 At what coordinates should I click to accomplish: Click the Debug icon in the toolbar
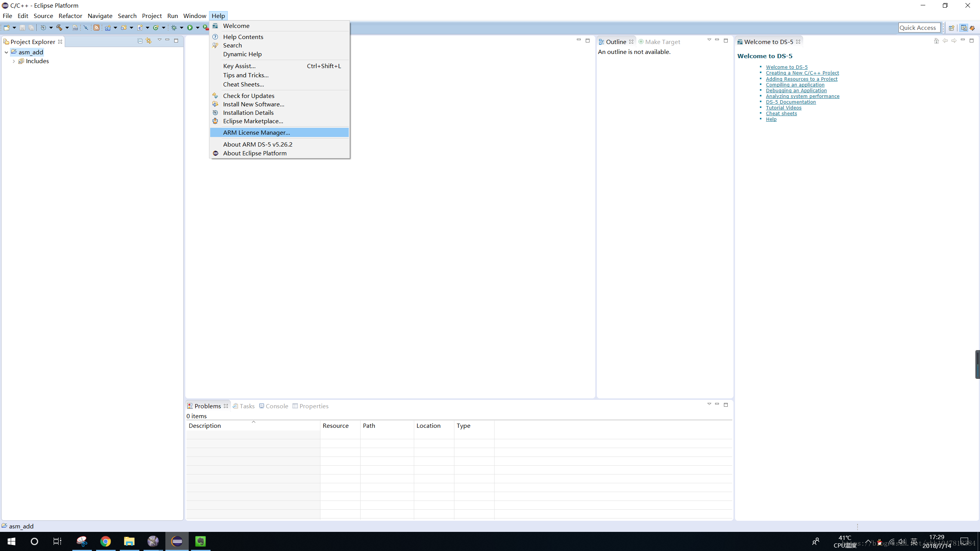pyautogui.click(x=173, y=28)
